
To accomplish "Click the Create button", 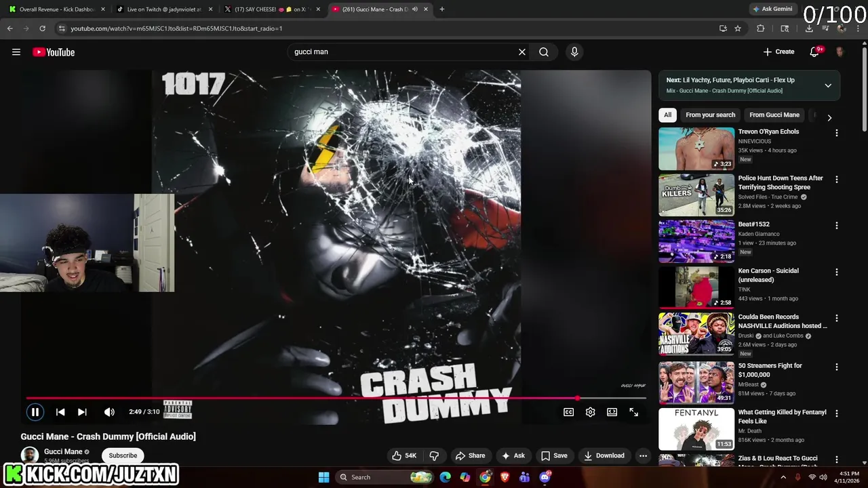I will [x=778, y=52].
